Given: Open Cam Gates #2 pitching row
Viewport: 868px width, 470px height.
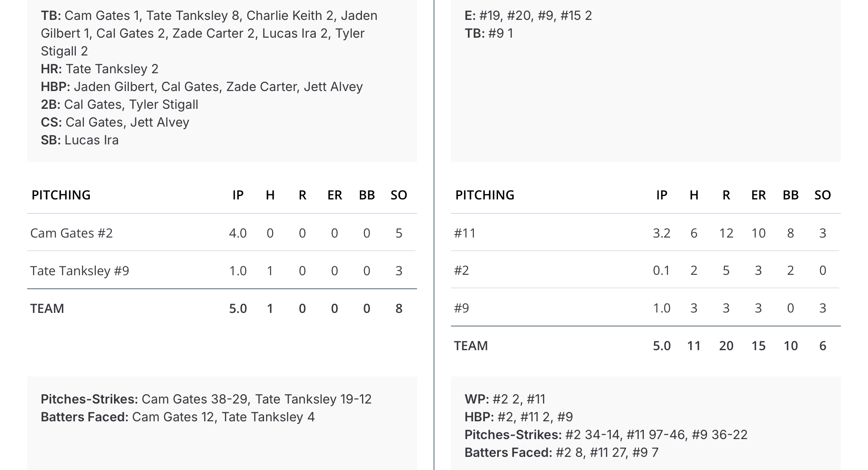Looking at the screenshot, I should tap(72, 233).
